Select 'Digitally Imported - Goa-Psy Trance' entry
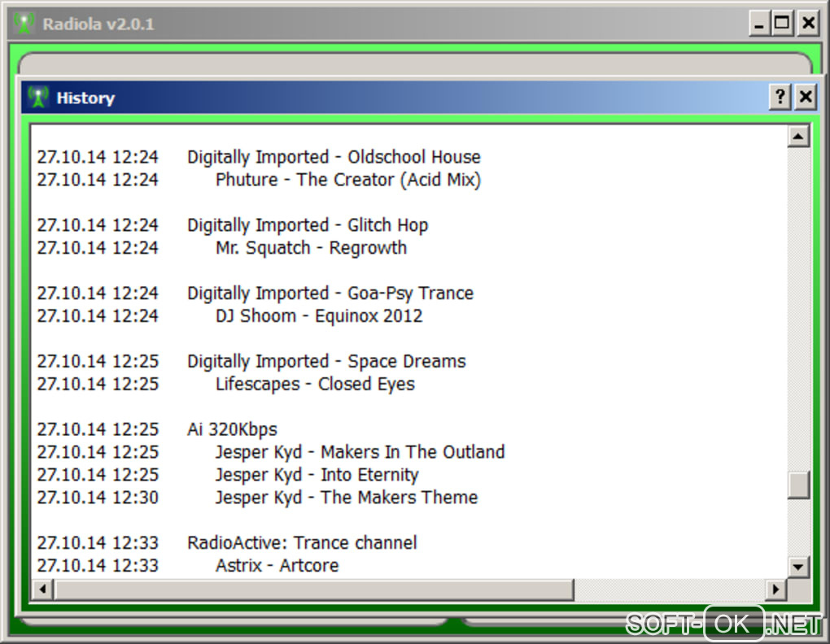This screenshot has height=644, width=830. [330, 294]
